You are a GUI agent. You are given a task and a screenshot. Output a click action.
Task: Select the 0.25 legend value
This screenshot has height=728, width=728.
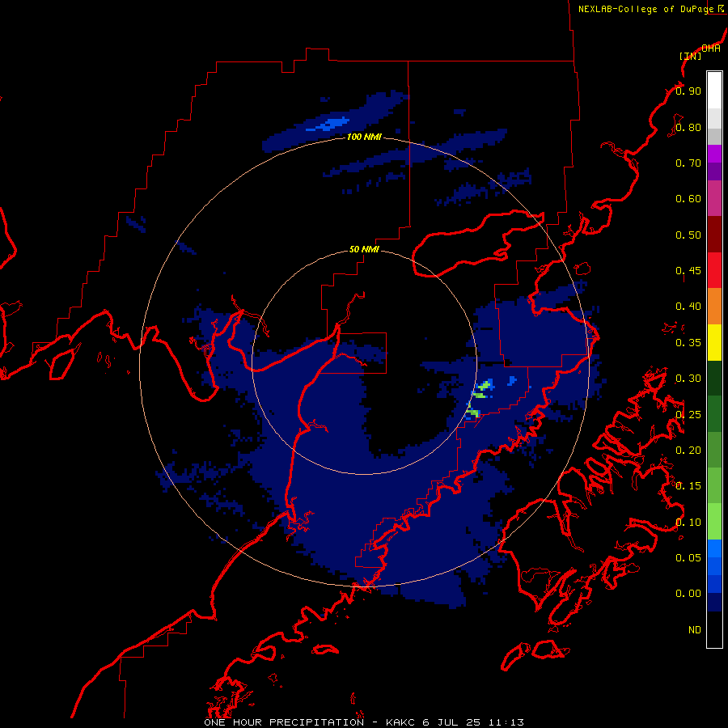[688, 414]
